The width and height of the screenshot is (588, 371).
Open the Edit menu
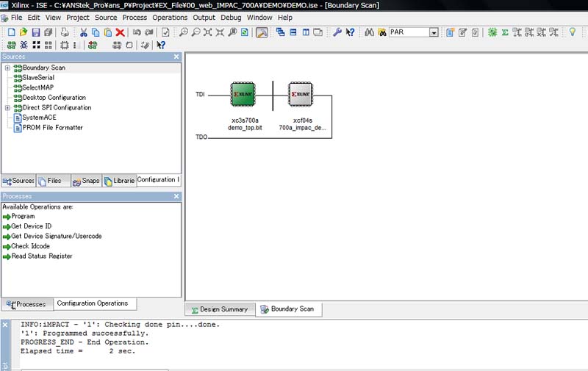33,18
